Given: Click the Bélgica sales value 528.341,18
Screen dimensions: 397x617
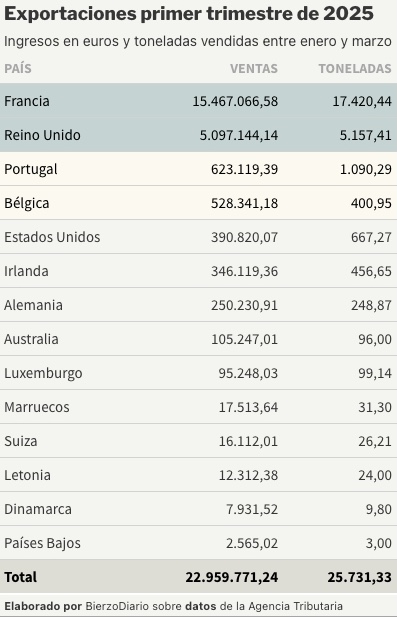Looking at the screenshot, I should click(x=244, y=203).
